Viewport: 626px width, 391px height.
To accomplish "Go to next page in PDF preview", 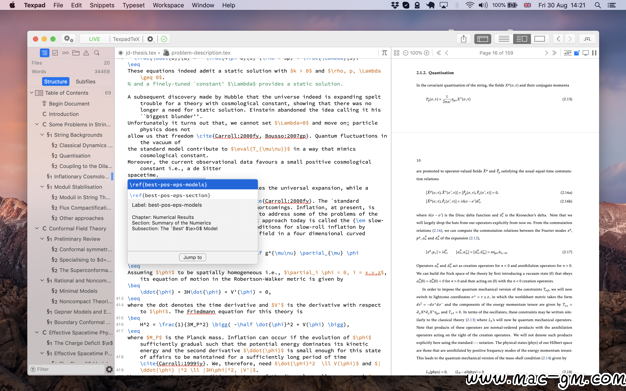I will point(546,53).
